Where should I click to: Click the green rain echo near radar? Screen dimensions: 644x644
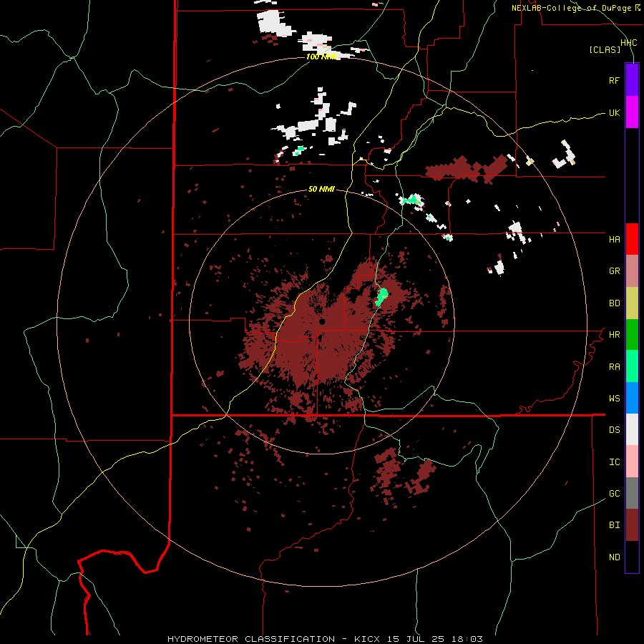pyautogui.click(x=382, y=297)
